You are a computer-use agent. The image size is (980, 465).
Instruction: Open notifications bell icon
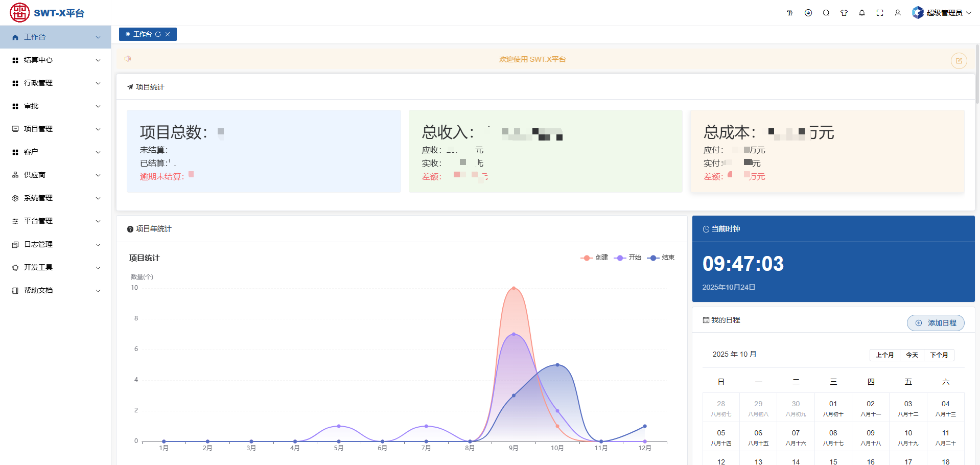(x=862, y=13)
